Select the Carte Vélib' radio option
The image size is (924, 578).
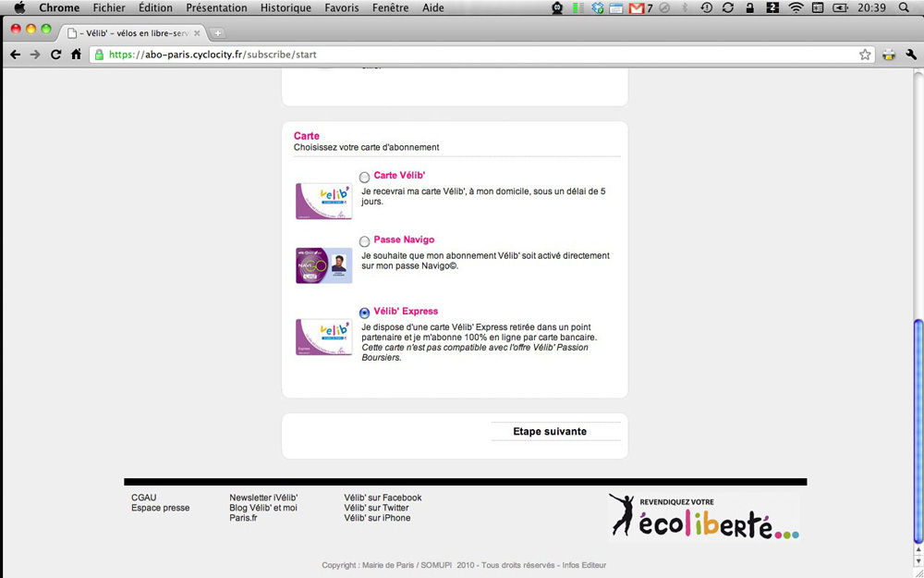[x=364, y=178]
